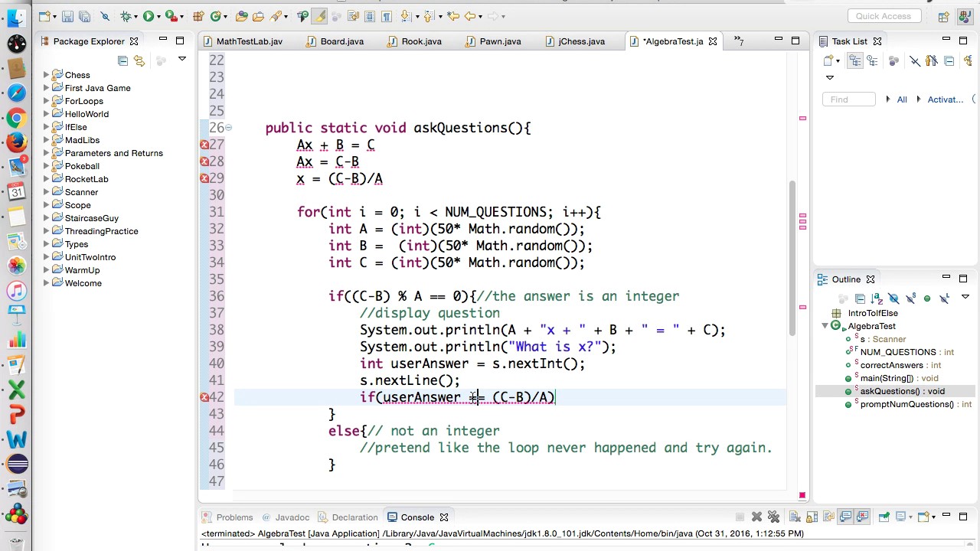This screenshot has height=551, width=980.
Task: Open Chrome from the Dock
Action: 17,117
